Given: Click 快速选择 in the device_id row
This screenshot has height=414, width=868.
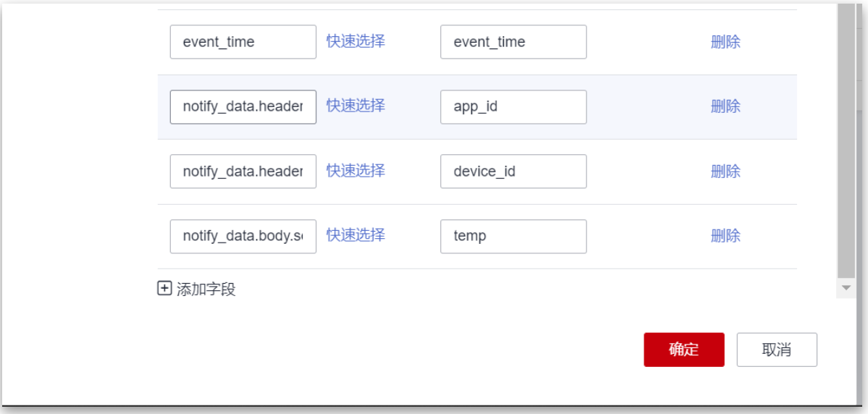Looking at the screenshot, I should [355, 171].
